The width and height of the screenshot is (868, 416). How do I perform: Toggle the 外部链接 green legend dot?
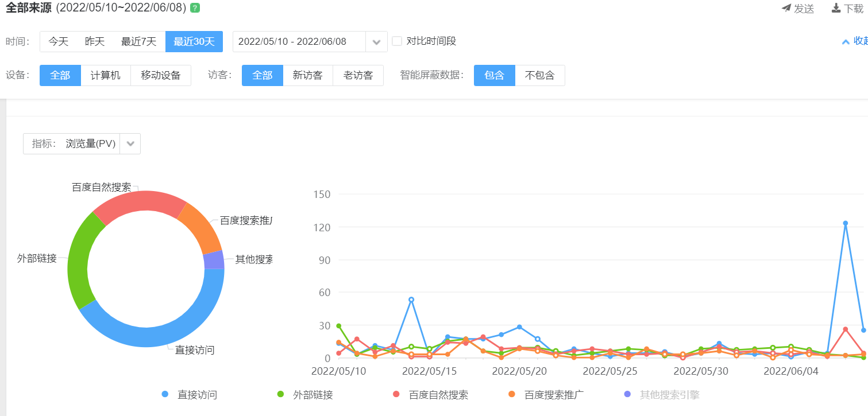(x=280, y=395)
